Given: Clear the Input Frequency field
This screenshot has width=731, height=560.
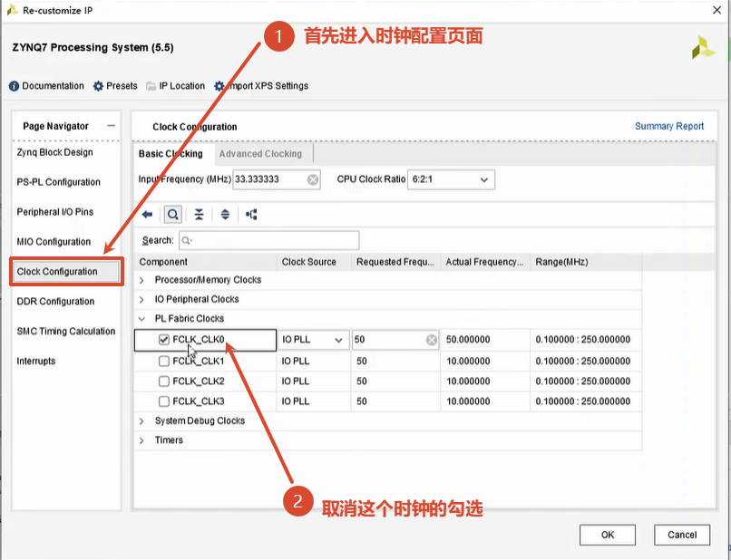Looking at the screenshot, I should [x=313, y=179].
